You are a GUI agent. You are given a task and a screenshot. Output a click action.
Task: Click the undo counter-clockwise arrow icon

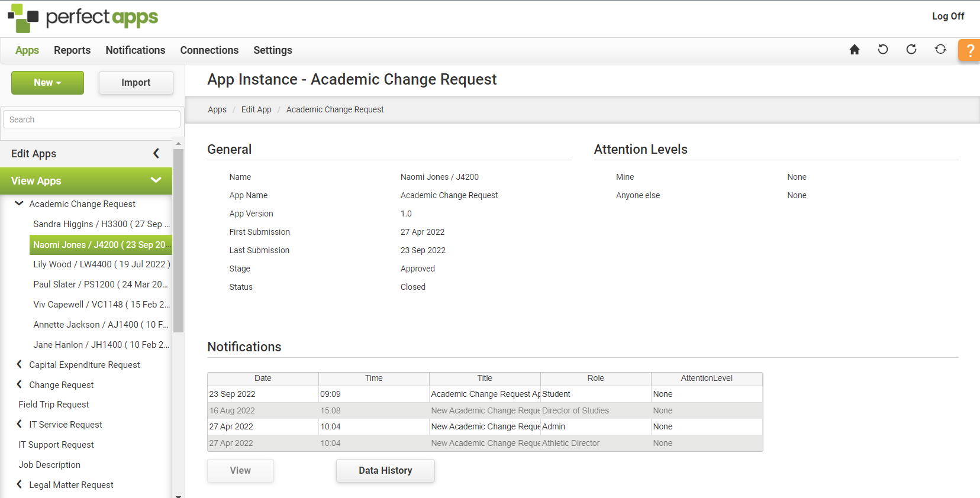coord(883,50)
